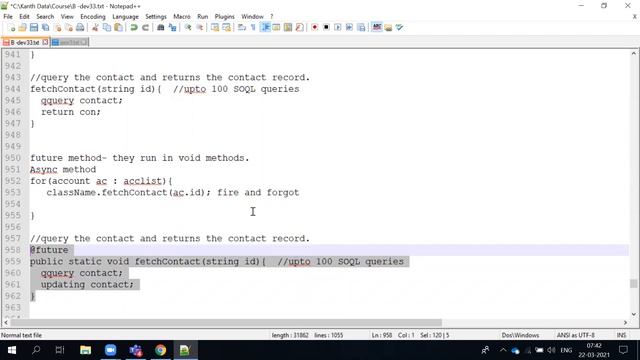Open the Window menu
This screenshot has height=360, width=640.
[x=252, y=17]
